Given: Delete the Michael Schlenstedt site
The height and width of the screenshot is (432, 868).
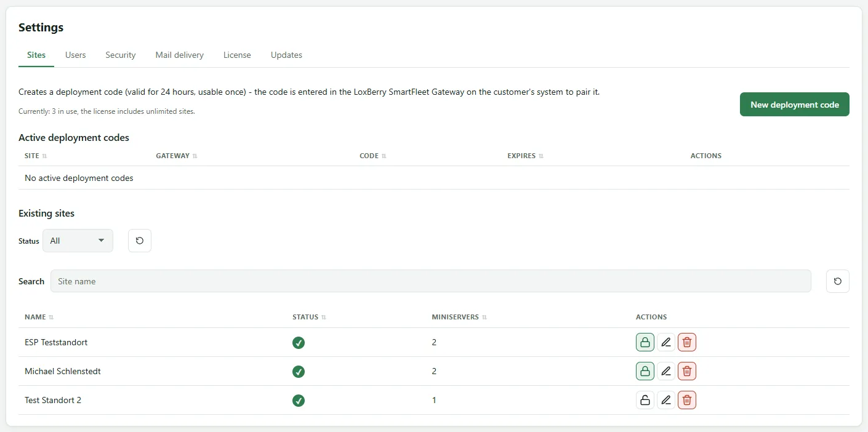Looking at the screenshot, I should pos(687,371).
